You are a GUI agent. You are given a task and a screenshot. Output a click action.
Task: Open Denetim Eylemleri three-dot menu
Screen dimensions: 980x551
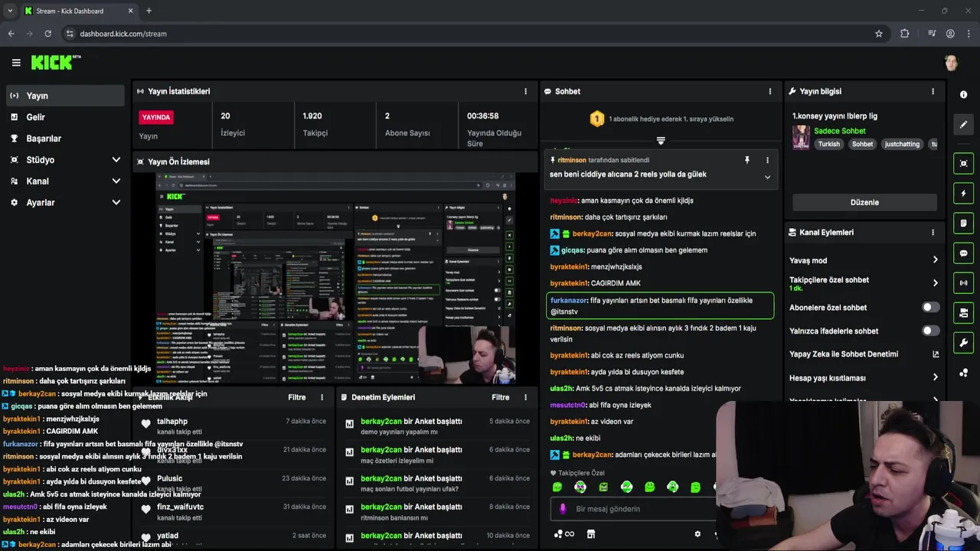[525, 397]
